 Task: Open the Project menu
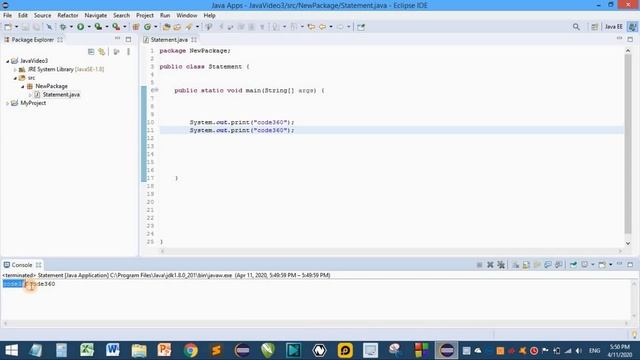click(x=145, y=15)
